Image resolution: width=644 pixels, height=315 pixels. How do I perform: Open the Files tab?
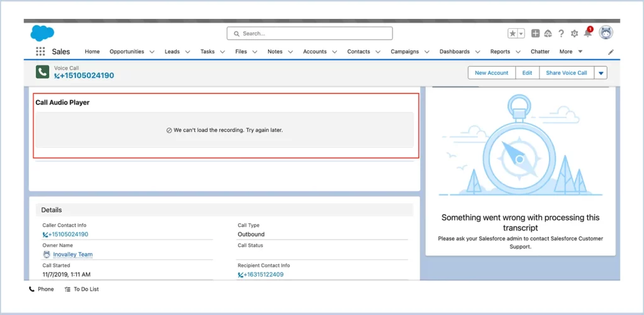coord(241,52)
